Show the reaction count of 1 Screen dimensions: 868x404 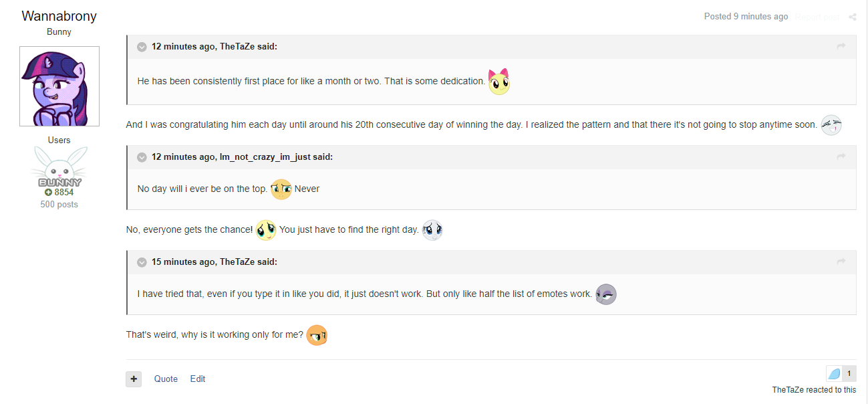click(x=849, y=374)
